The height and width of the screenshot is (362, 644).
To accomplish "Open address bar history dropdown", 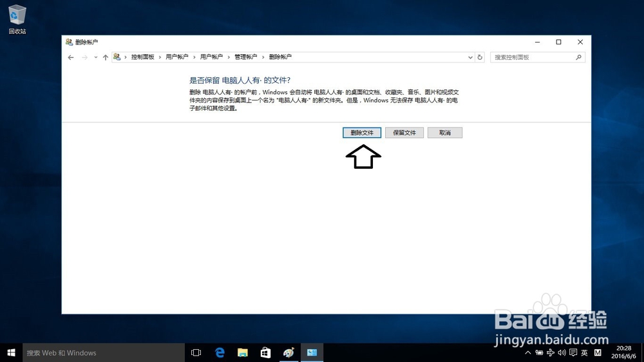I will [470, 57].
